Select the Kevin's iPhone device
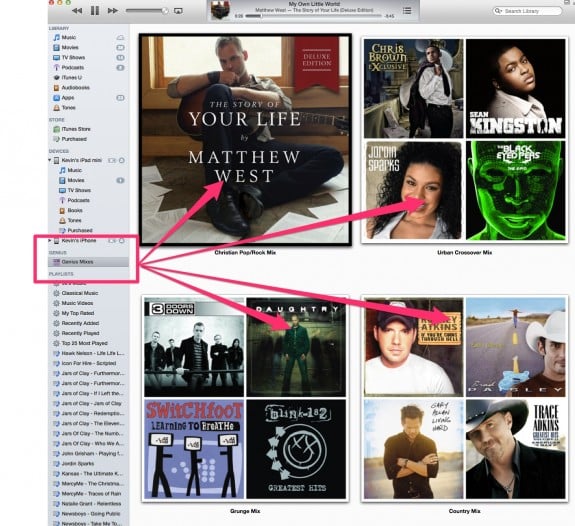The height and width of the screenshot is (526, 575). tap(79, 241)
